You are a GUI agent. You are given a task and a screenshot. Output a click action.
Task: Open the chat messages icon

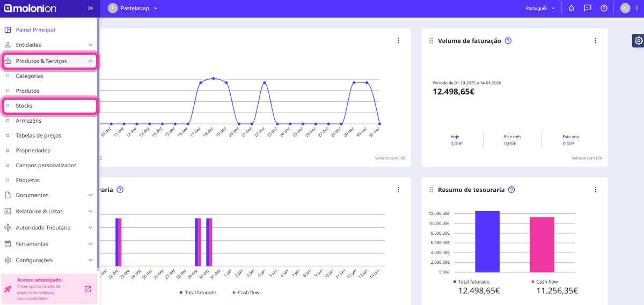pyautogui.click(x=588, y=8)
